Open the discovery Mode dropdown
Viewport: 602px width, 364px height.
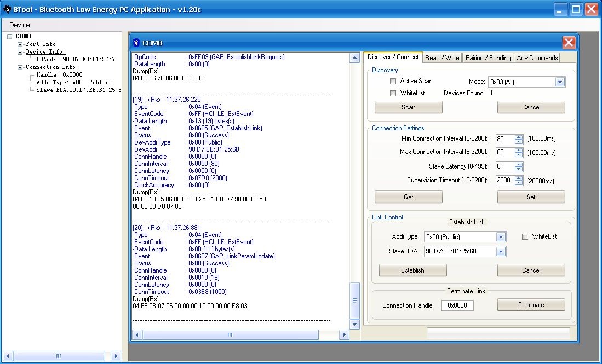[560, 82]
